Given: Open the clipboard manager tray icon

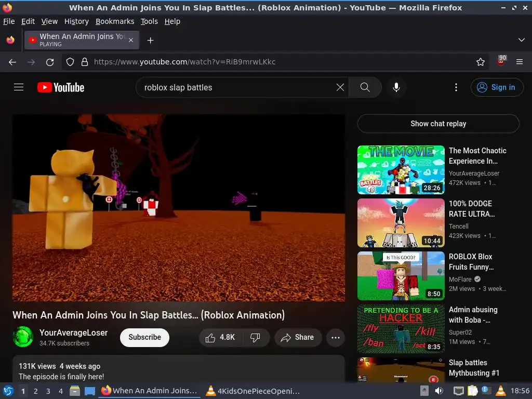Looking at the screenshot, I should click(472, 391).
